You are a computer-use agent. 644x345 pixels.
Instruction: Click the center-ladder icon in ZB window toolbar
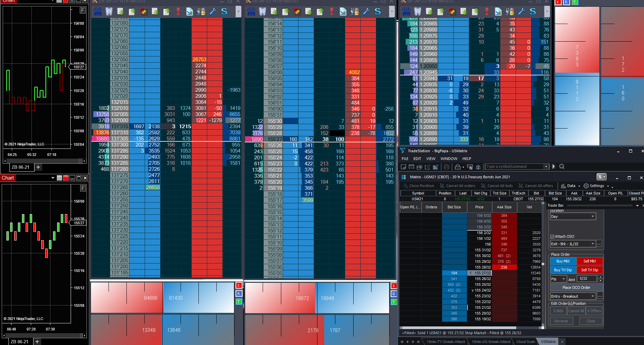(251, 12)
